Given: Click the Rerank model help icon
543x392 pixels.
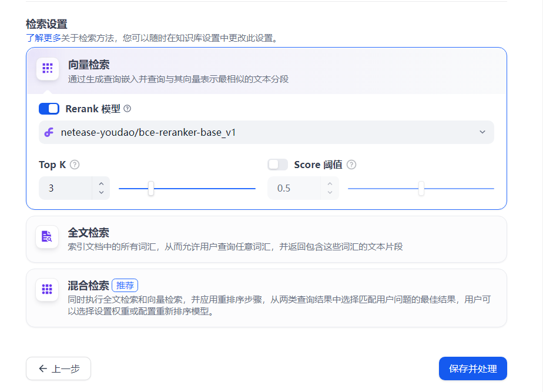Looking at the screenshot, I should coord(128,109).
